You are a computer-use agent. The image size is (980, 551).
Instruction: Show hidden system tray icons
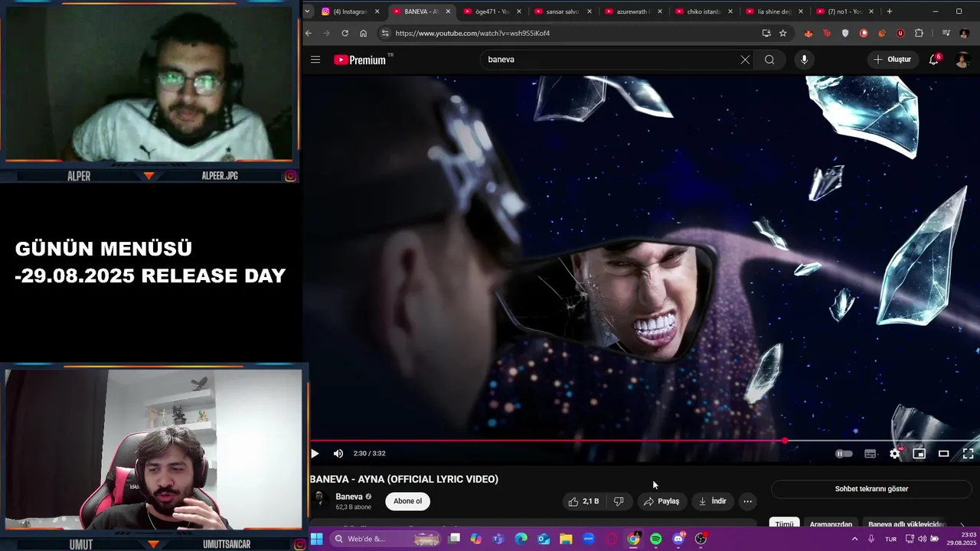coord(854,539)
